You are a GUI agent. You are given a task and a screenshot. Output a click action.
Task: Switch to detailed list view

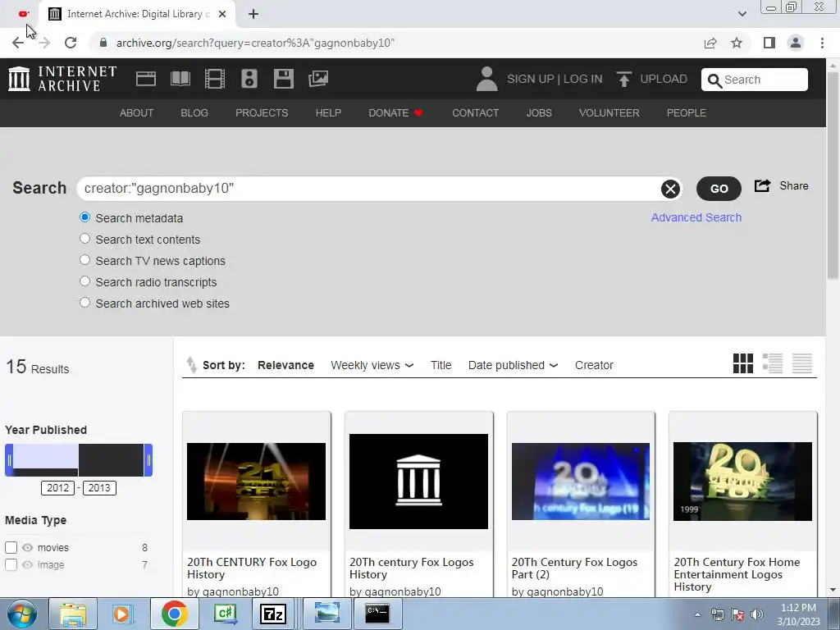pos(773,363)
